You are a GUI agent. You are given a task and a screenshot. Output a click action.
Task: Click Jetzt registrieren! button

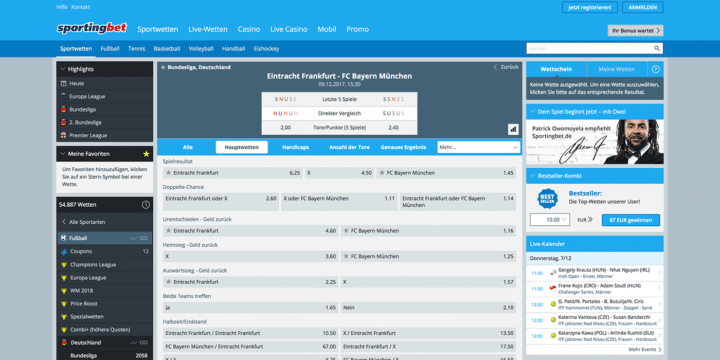point(590,7)
